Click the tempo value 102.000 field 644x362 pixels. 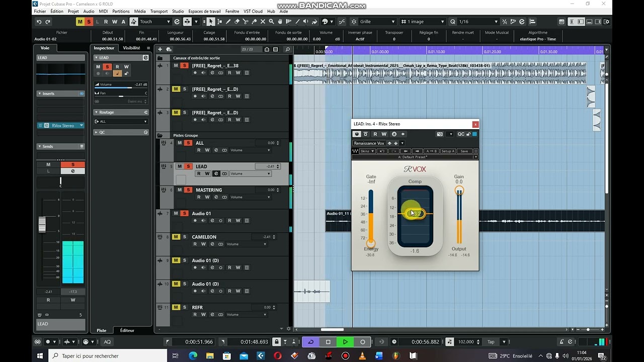[x=466, y=342]
